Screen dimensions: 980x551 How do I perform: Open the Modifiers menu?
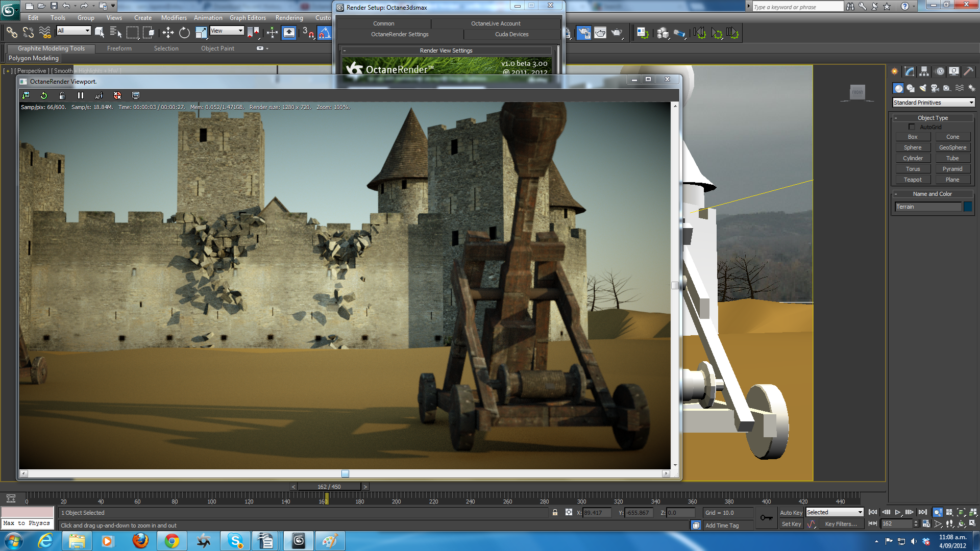coord(174,18)
